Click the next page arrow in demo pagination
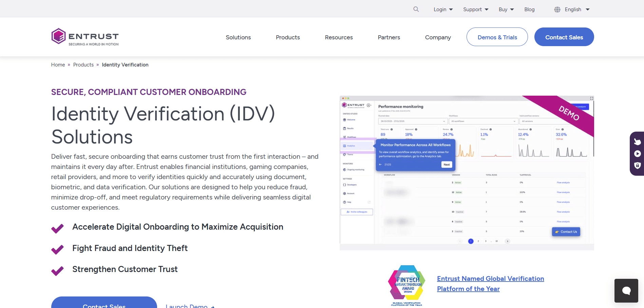 point(508,241)
